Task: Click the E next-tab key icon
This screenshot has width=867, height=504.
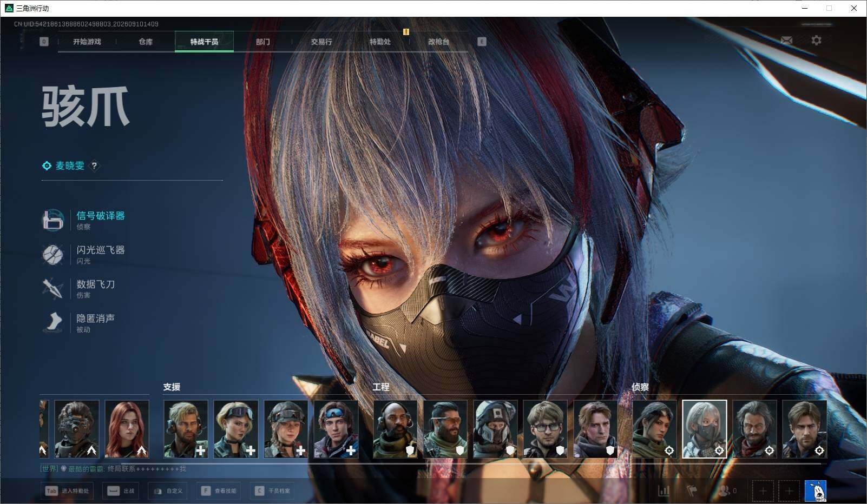Action: (x=482, y=42)
